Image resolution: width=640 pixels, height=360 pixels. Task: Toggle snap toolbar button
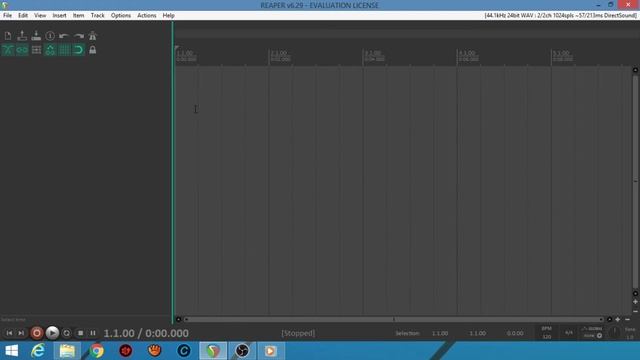(78, 50)
